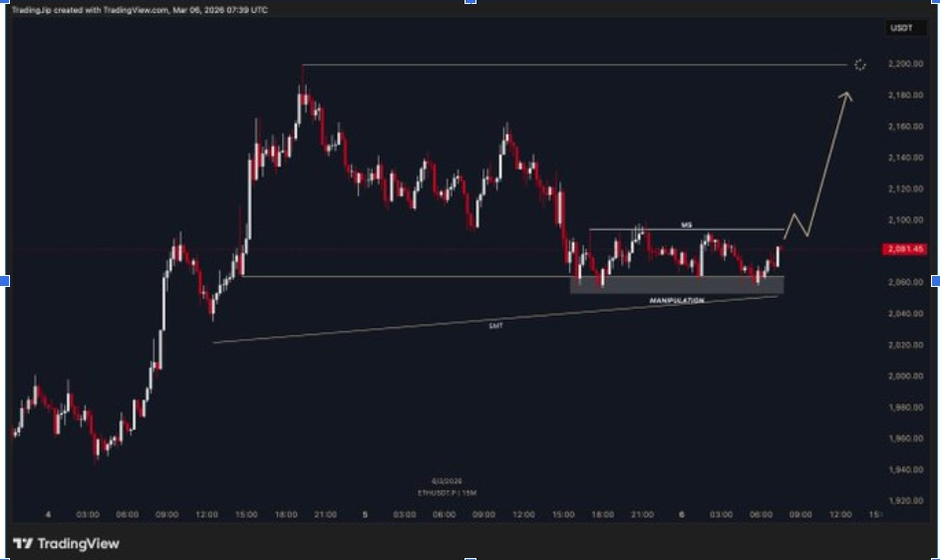This screenshot has height=560, width=940.
Task: Click the 2,040.00 price axis label
Action: pyautogui.click(x=905, y=314)
